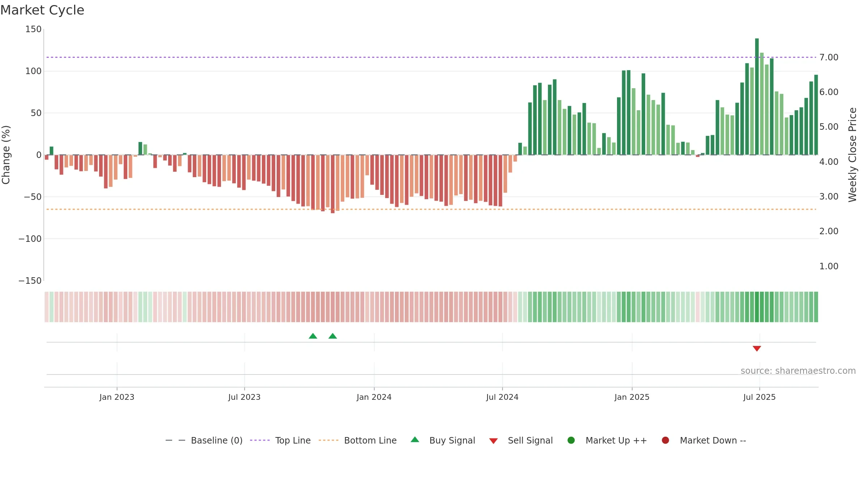Click the lowest red bar below the bottom line
Viewport: 868px width, 488px height.
(333, 184)
